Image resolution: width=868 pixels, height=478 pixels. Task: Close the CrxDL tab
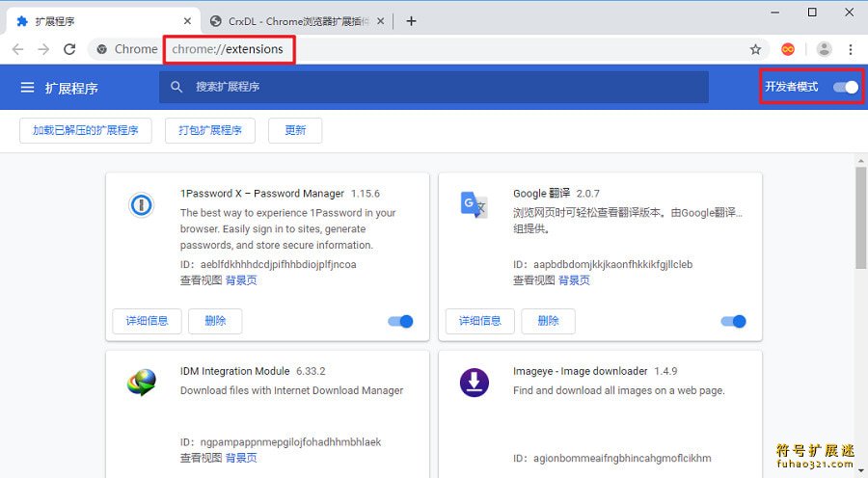click(x=380, y=21)
